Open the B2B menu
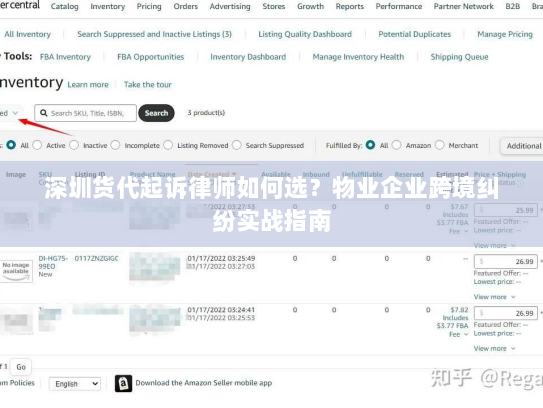Image resolution: width=543 pixels, height=408 pixels. [x=513, y=7]
